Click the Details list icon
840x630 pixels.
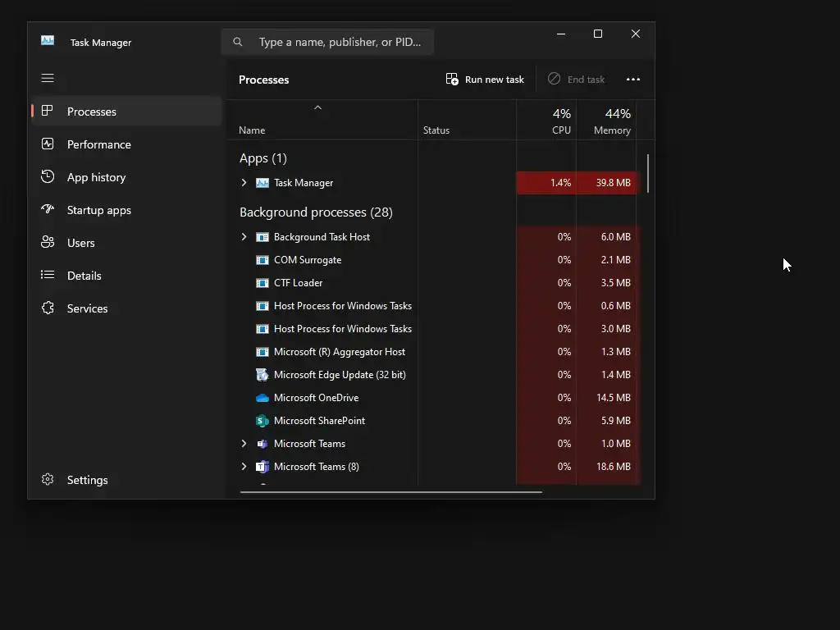coord(47,275)
